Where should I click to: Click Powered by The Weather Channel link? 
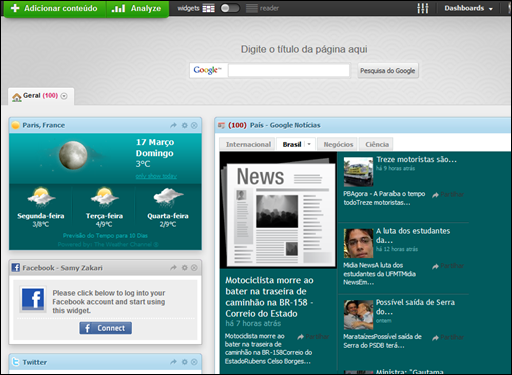click(x=108, y=244)
